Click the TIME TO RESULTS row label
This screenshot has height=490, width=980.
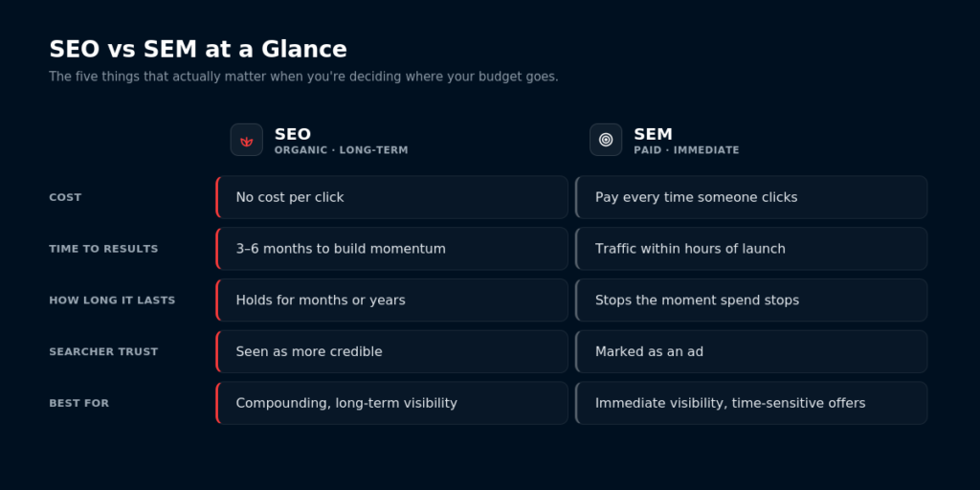click(x=103, y=249)
